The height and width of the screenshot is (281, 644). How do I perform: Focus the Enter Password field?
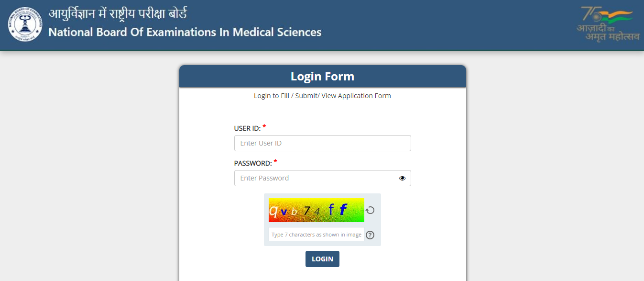[x=316, y=178]
